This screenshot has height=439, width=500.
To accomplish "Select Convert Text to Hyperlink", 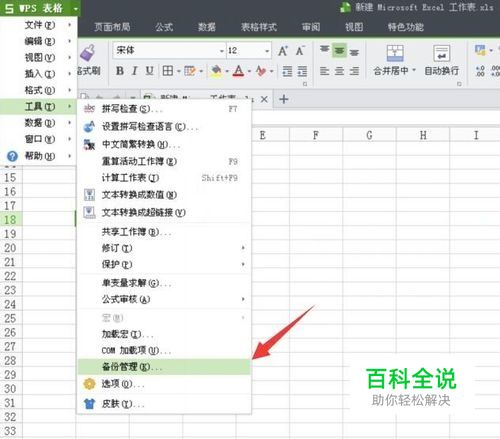I will coord(164,212).
